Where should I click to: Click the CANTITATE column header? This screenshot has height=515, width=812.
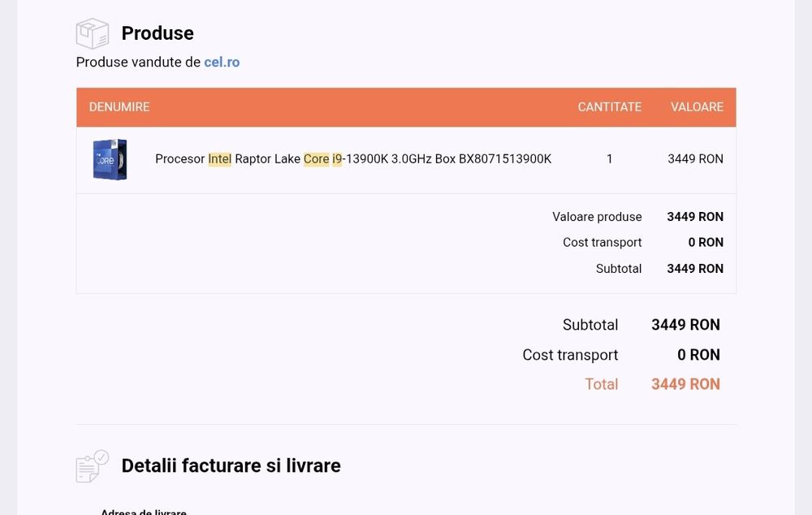tap(610, 107)
